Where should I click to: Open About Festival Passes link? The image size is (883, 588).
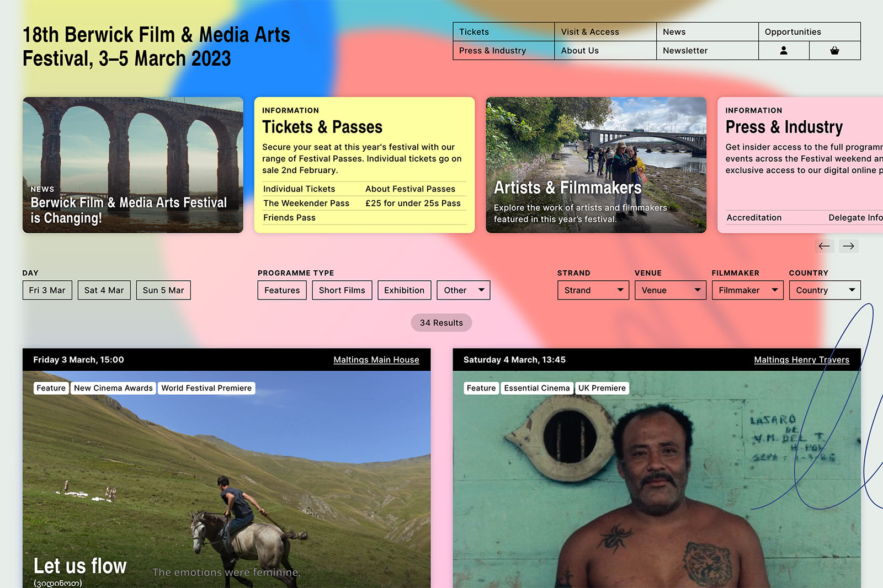[x=410, y=189]
